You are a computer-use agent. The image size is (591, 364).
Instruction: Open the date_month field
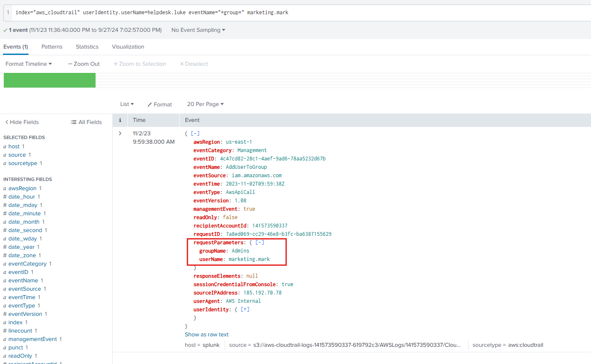[24, 222]
